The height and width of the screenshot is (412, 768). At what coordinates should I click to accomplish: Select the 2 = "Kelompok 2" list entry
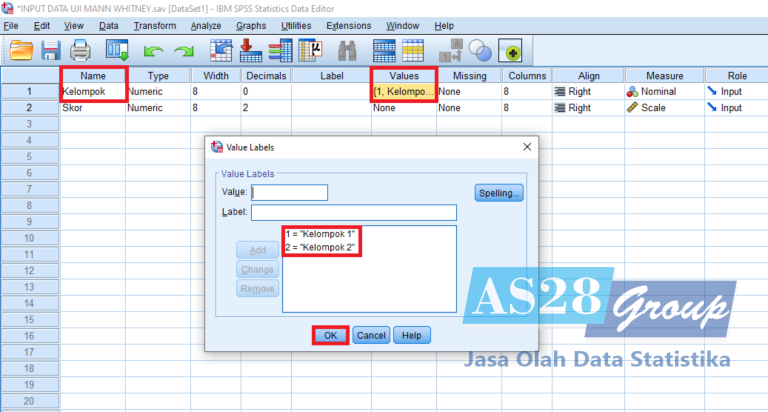[321, 246]
